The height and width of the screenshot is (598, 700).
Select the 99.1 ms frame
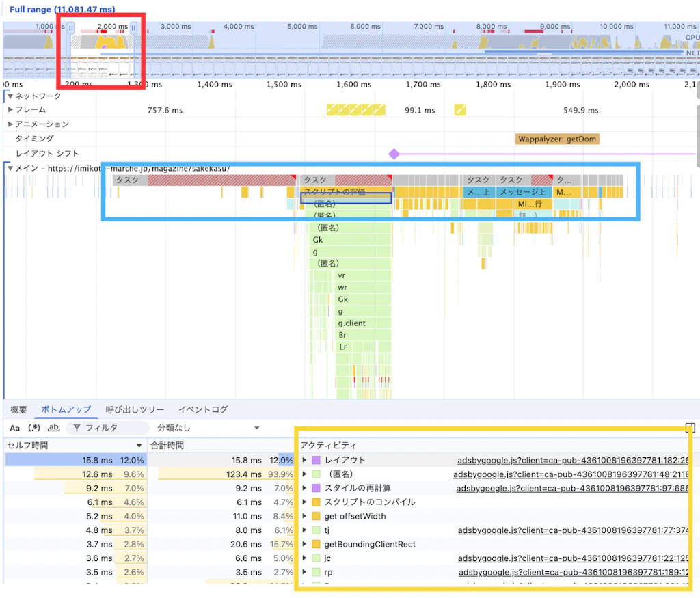point(420,110)
